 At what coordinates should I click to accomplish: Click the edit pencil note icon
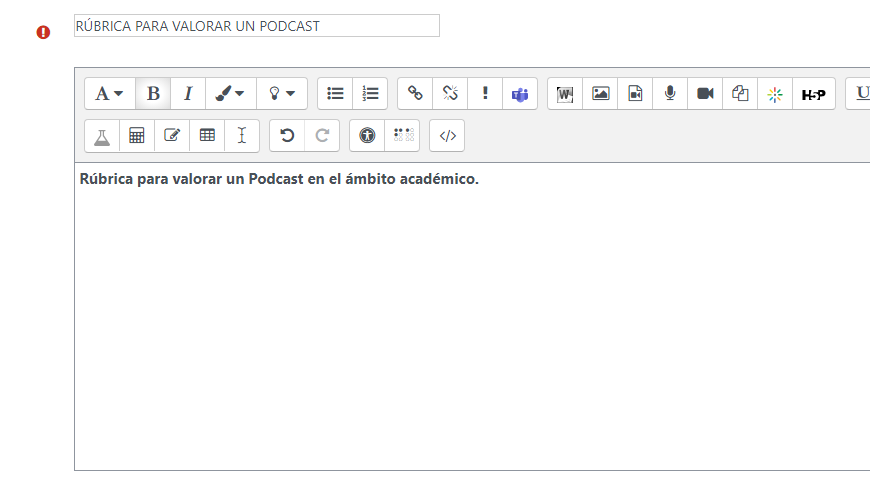click(172, 136)
